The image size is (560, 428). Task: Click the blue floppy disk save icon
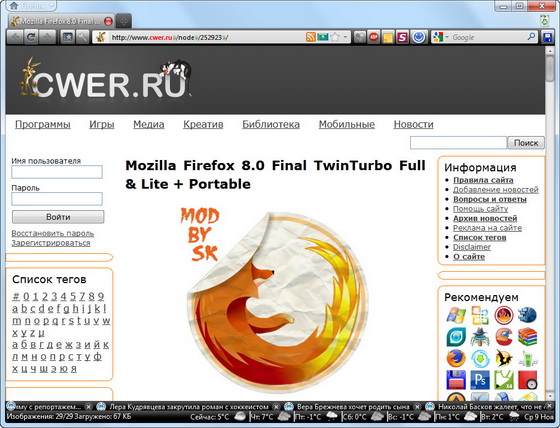click(x=547, y=38)
